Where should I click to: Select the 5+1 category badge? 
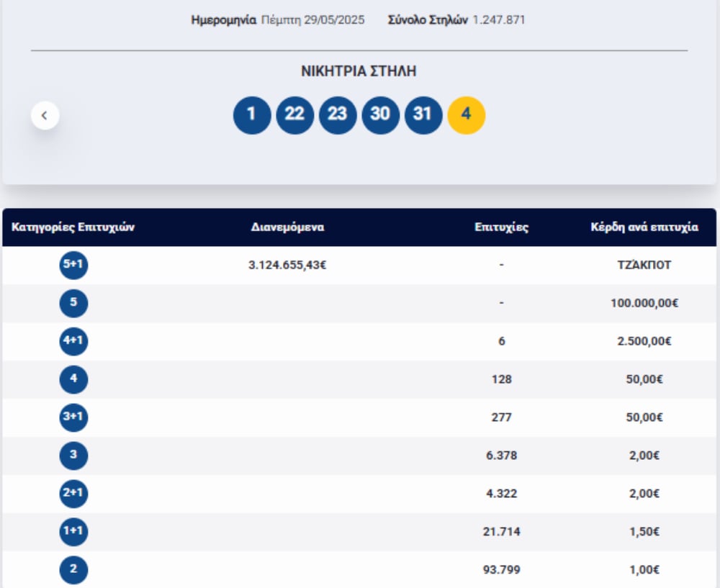73,266
